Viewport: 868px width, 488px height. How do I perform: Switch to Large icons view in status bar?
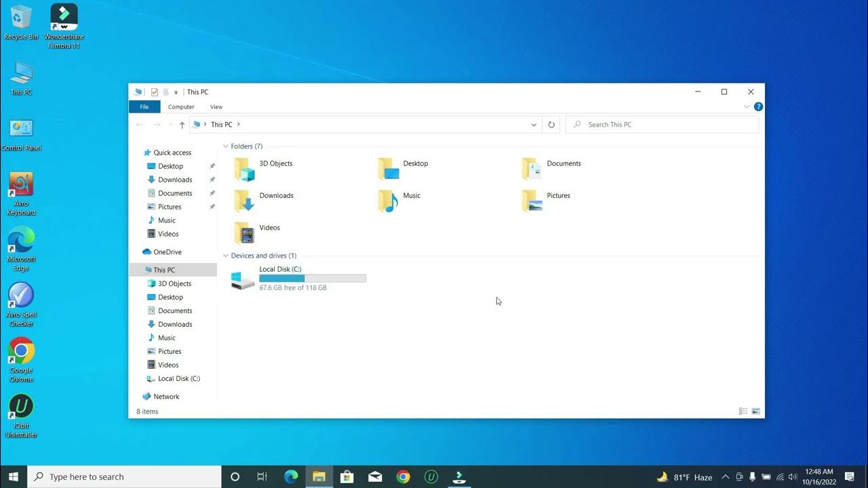click(756, 411)
